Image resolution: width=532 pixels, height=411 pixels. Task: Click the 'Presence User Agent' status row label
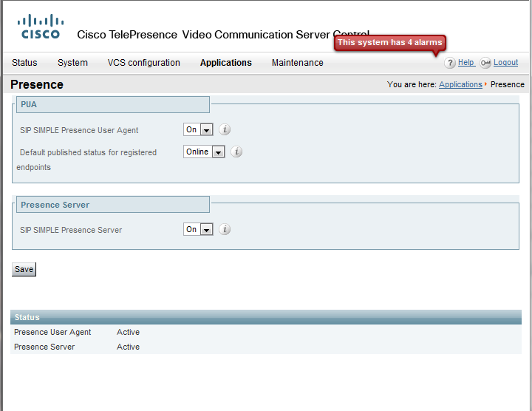point(52,332)
